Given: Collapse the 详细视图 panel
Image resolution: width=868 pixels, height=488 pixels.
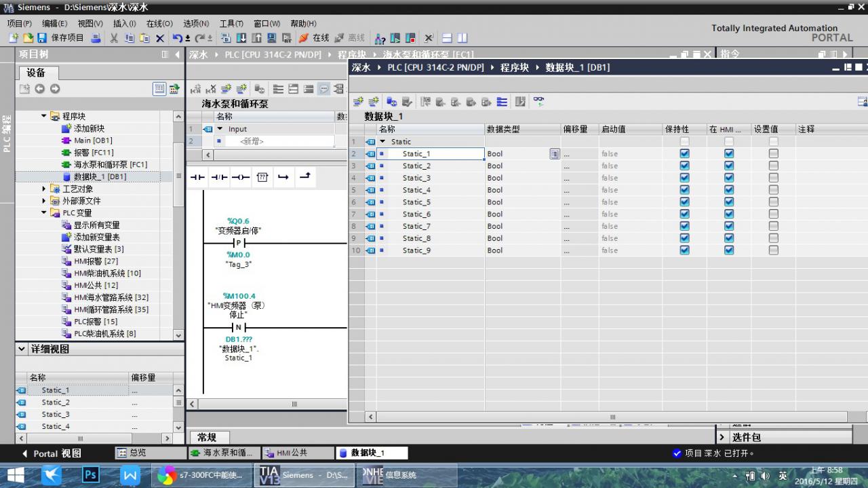Looking at the screenshot, I should (22, 349).
